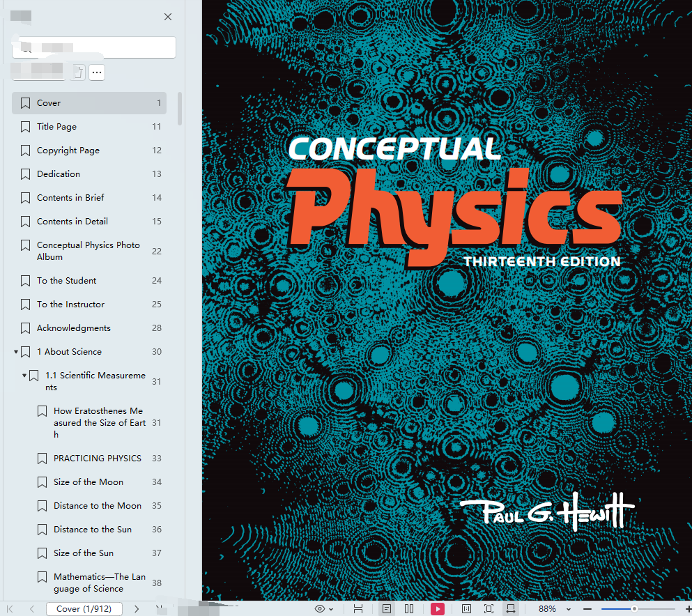This screenshot has width=692, height=616.
Task: Enter full screen mode
Action: point(489,609)
